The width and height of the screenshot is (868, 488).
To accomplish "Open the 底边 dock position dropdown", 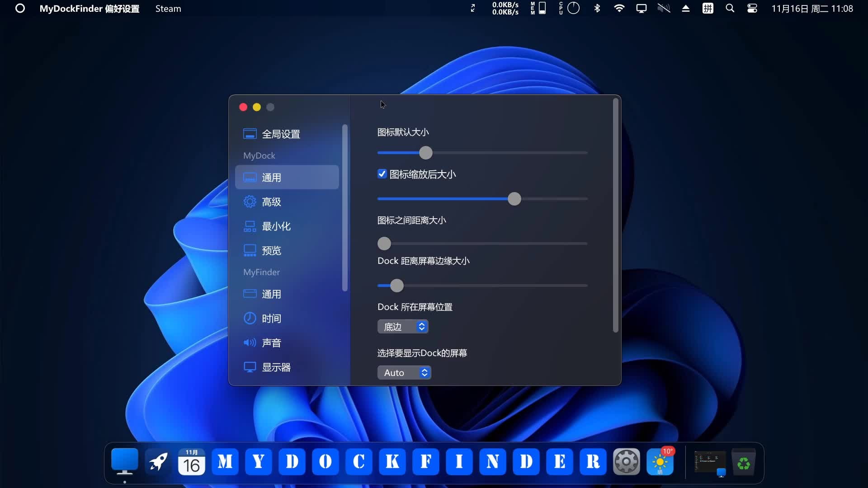I will point(403,327).
